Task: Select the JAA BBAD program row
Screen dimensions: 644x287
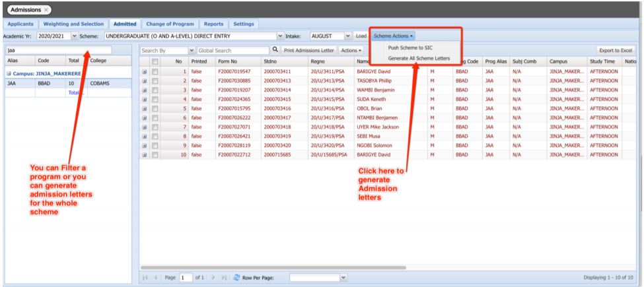Action: click(68, 83)
